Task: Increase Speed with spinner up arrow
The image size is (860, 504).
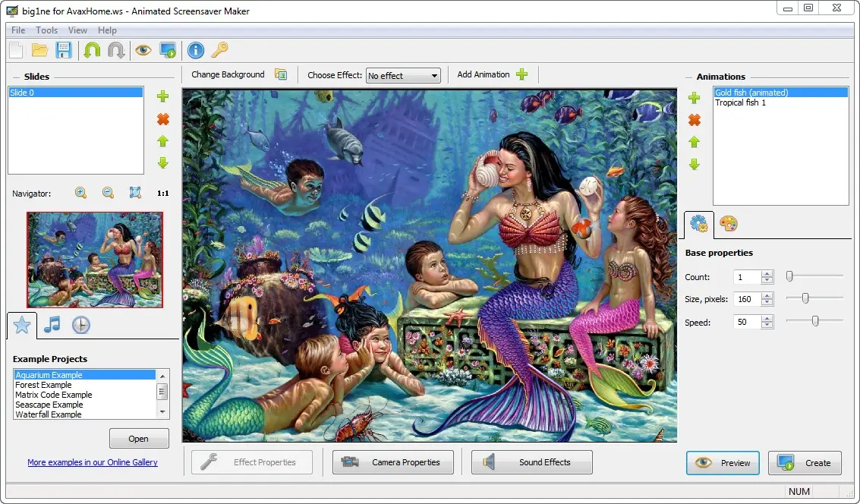Action: tap(767, 319)
